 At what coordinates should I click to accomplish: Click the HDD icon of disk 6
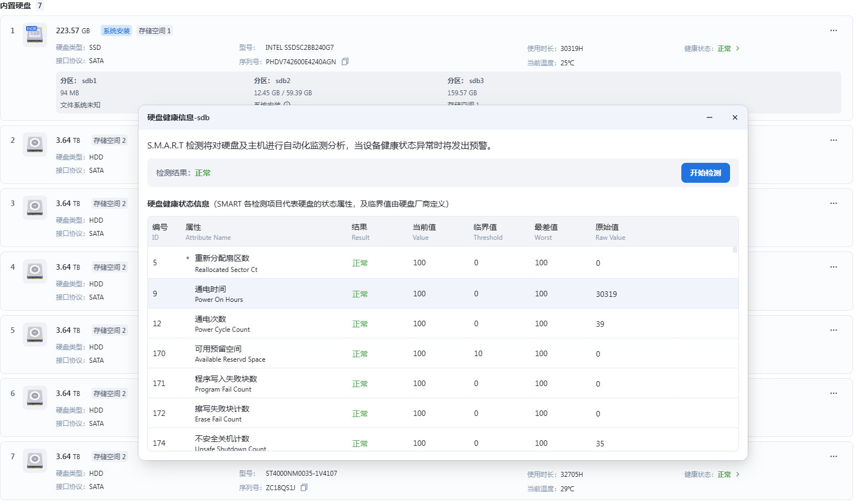(34, 398)
